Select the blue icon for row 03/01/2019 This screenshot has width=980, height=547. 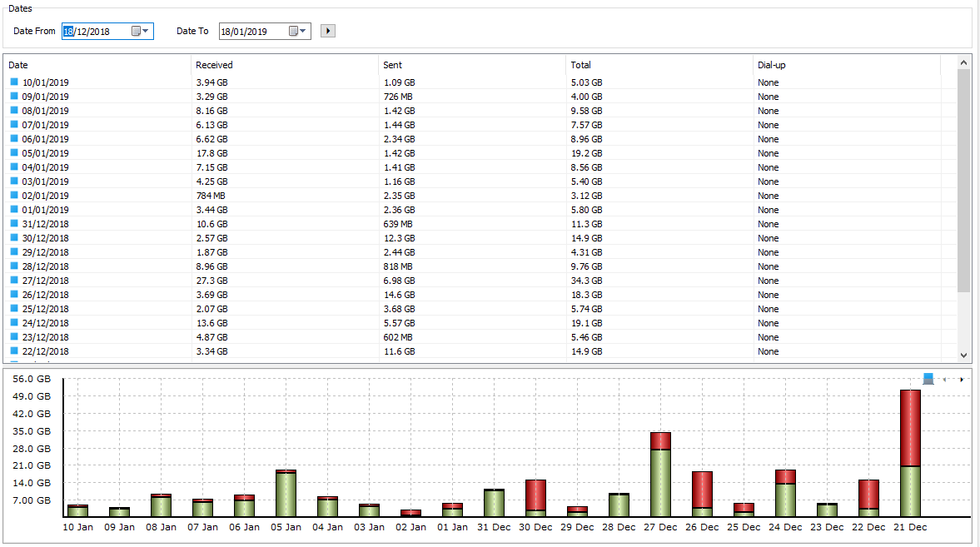[x=14, y=181]
